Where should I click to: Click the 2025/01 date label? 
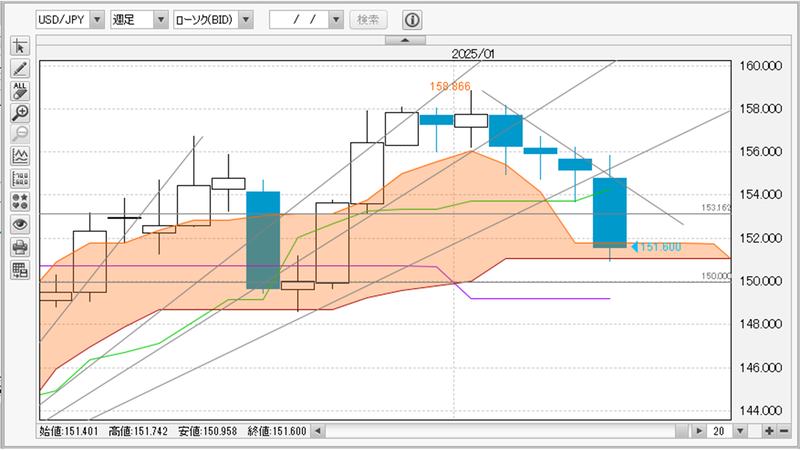pos(473,54)
